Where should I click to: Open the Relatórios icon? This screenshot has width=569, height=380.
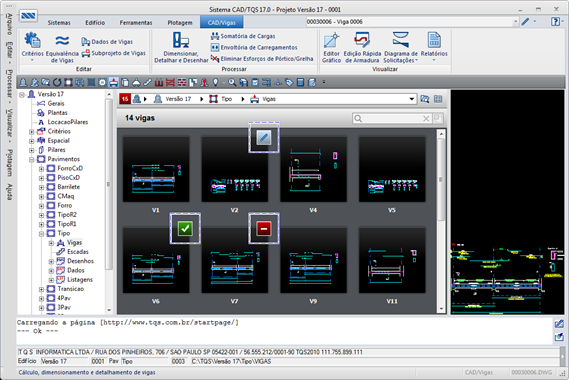pyautogui.click(x=434, y=46)
